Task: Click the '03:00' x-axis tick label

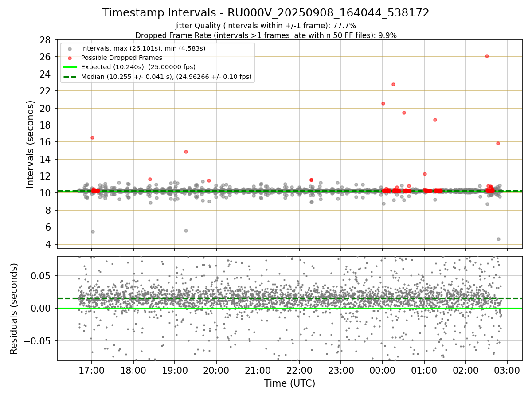Action: click(507, 371)
